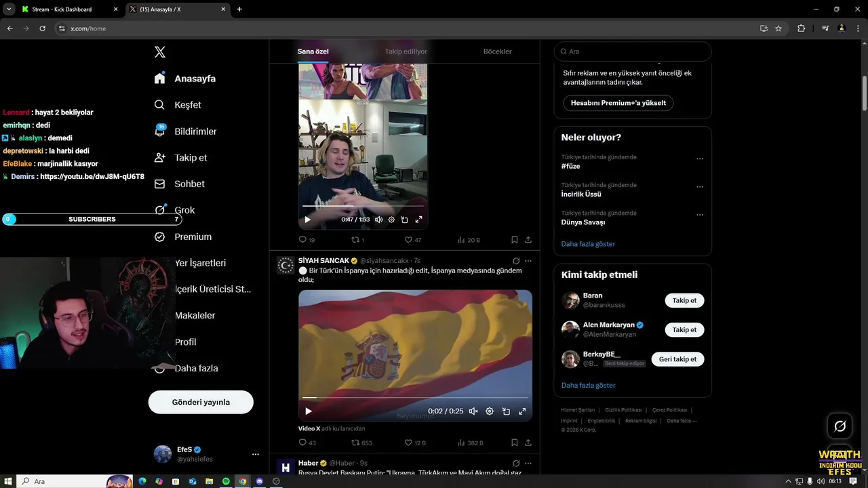Click Geri takip et for BerkayBE__
This screenshot has width=868, height=488.
677,359
